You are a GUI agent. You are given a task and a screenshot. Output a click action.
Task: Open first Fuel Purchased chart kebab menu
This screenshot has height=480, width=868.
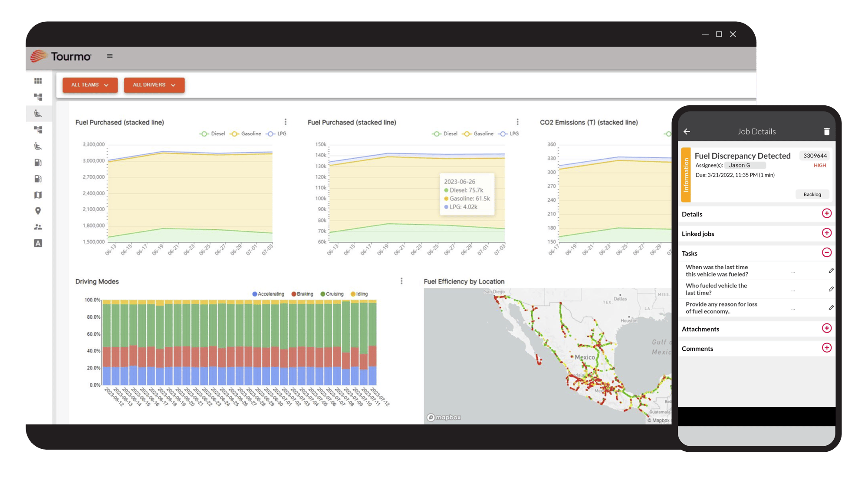[x=285, y=122]
